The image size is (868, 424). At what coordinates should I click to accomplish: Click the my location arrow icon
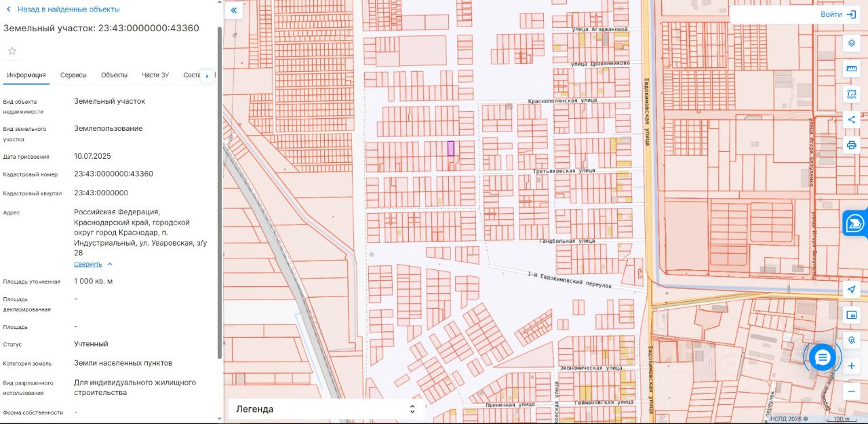coord(852,290)
